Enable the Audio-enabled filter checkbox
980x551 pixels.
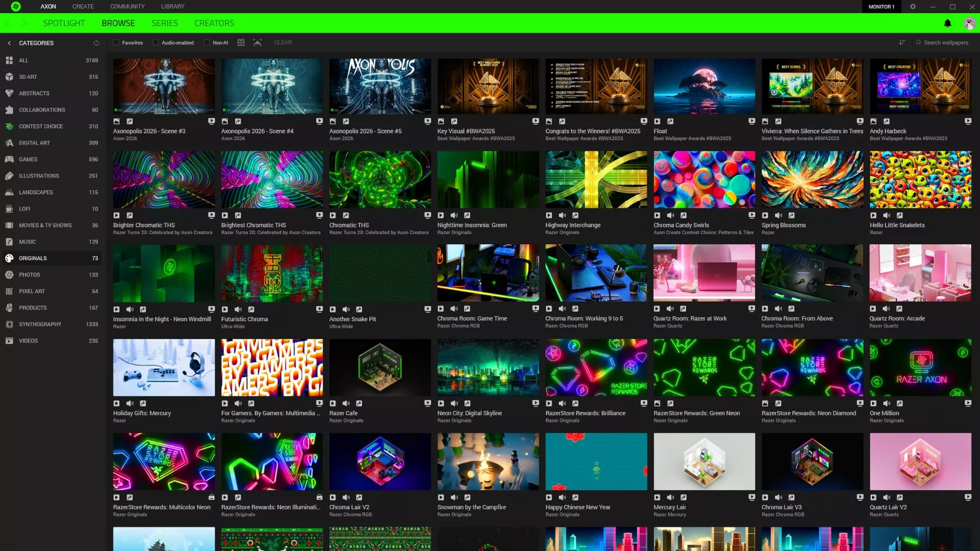tap(156, 43)
